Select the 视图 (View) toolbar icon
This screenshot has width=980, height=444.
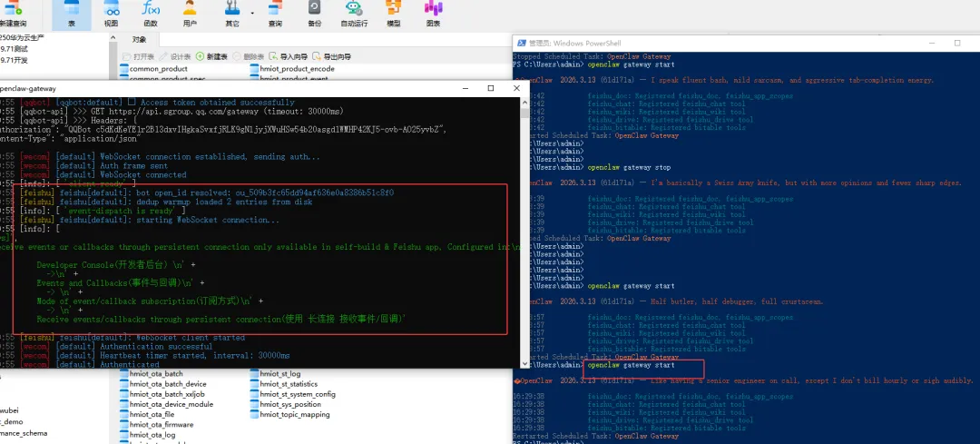(112, 15)
